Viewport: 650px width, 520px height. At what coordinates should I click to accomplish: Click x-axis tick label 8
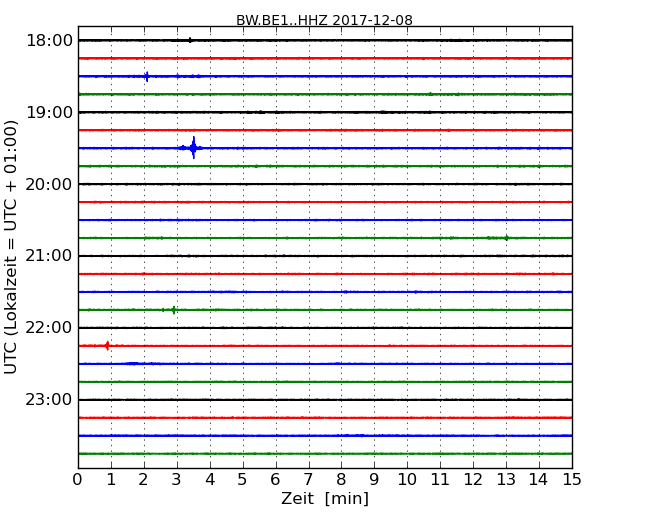[341, 480]
